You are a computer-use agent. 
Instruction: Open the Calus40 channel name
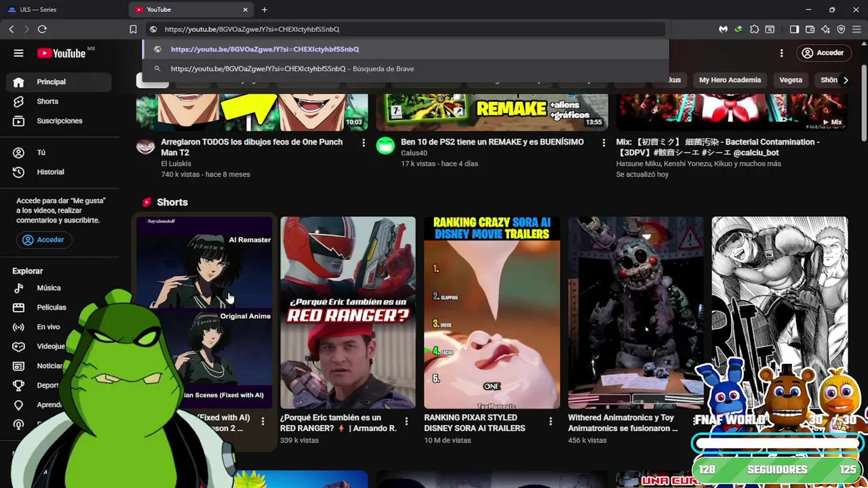(x=414, y=153)
